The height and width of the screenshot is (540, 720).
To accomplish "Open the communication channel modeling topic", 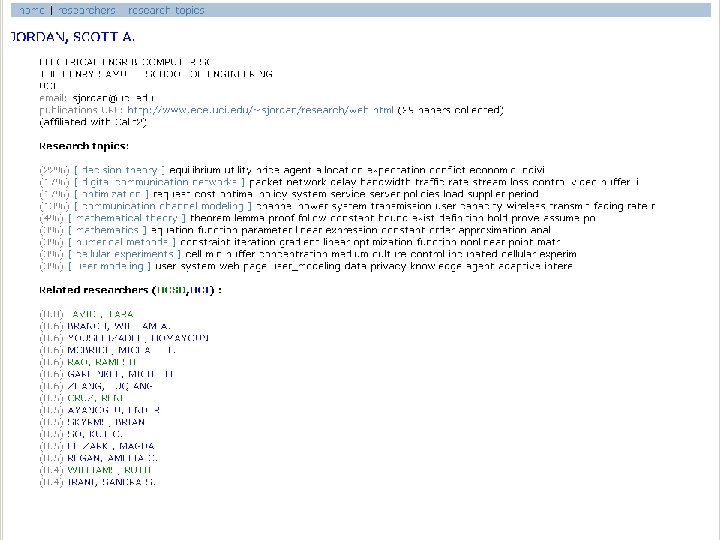I will coord(163,206).
